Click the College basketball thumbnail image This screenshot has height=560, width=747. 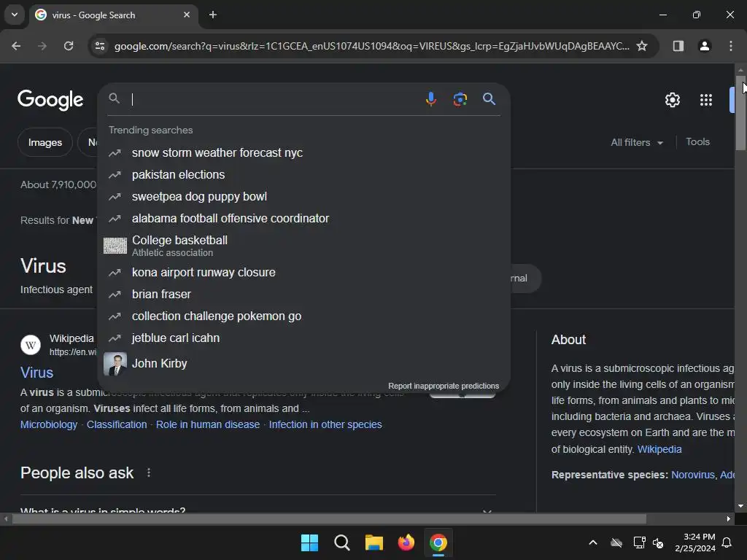[115, 246]
